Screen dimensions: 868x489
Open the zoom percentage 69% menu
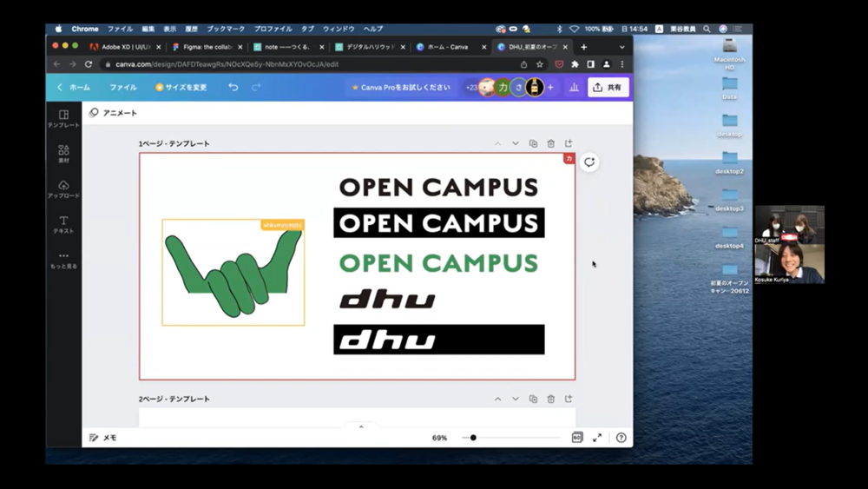(439, 438)
